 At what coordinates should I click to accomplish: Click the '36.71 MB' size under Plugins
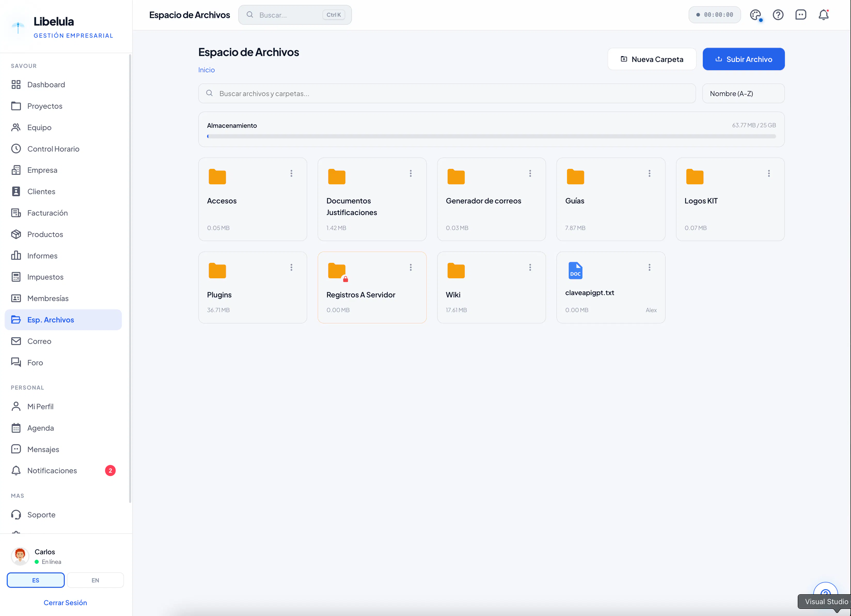pyautogui.click(x=218, y=310)
